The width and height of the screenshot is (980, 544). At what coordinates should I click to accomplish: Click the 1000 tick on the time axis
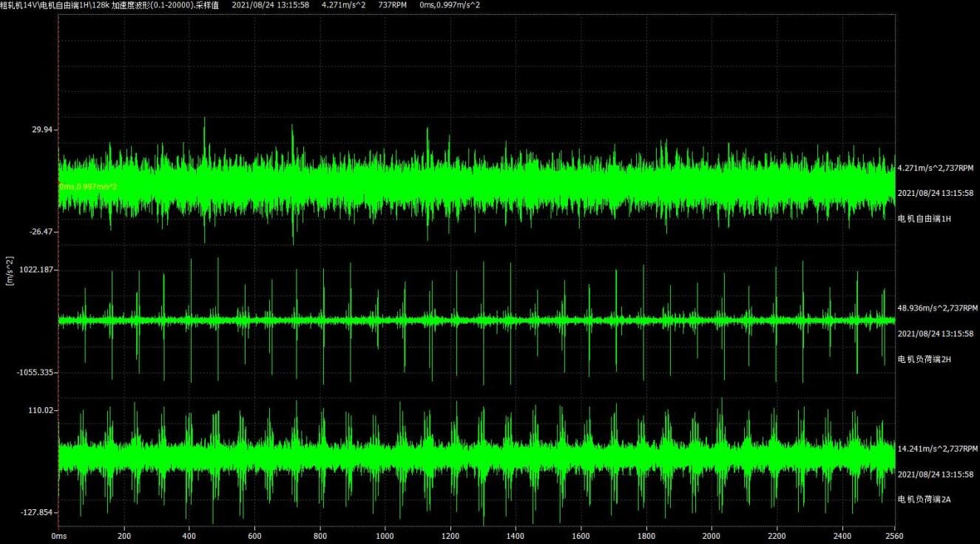click(385, 536)
